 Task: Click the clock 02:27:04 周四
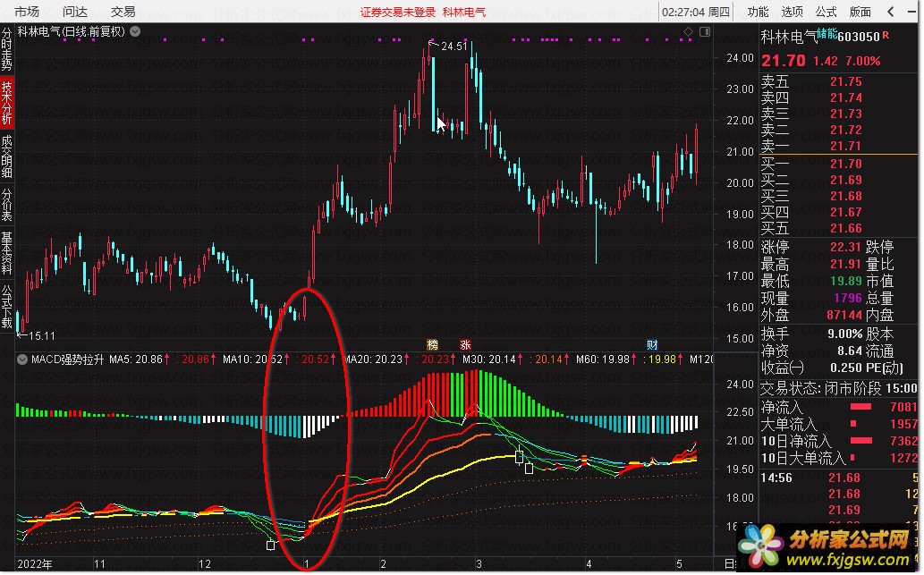click(x=695, y=12)
